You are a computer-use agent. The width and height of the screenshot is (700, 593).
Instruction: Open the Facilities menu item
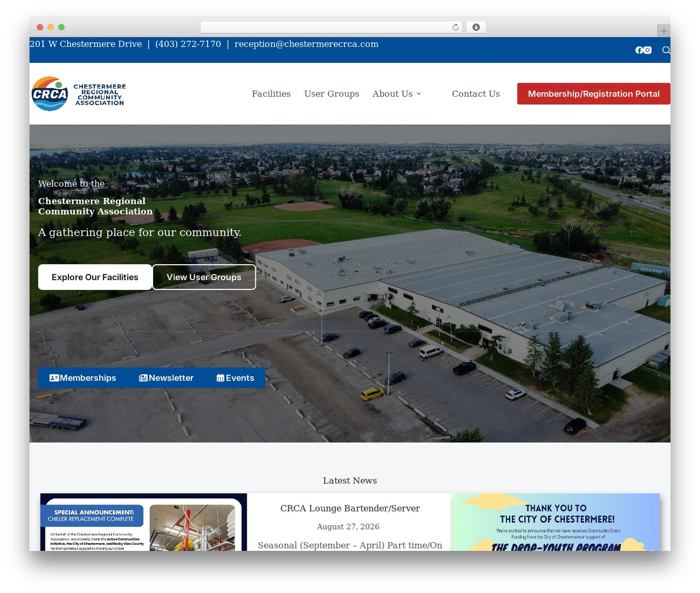tap(271, 94)
